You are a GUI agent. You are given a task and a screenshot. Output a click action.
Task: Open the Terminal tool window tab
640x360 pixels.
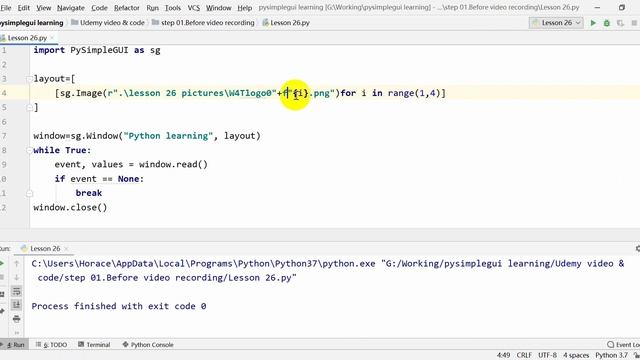94,345
